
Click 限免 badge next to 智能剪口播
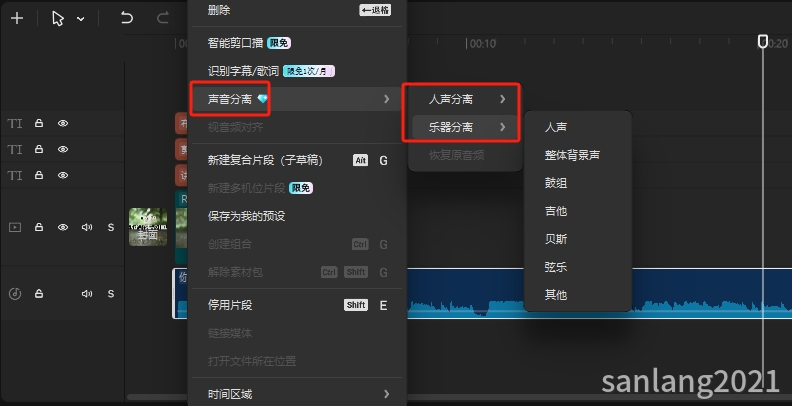[279, 43]
